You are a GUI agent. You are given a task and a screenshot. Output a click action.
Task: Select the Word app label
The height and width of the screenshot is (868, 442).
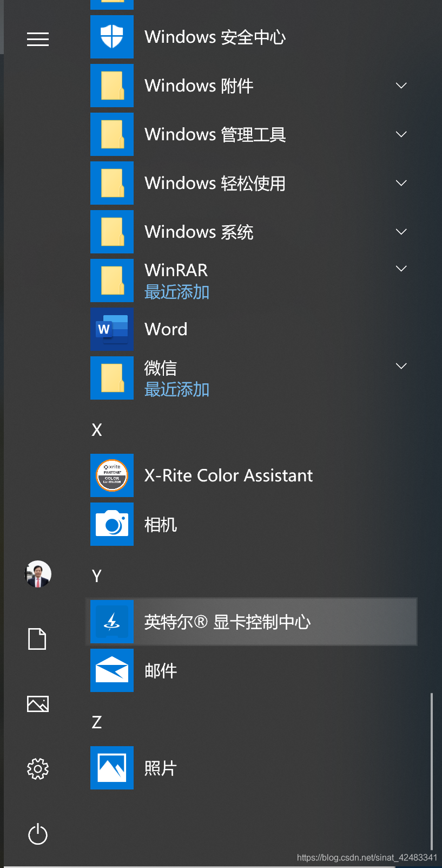click(x=166, y=329)
